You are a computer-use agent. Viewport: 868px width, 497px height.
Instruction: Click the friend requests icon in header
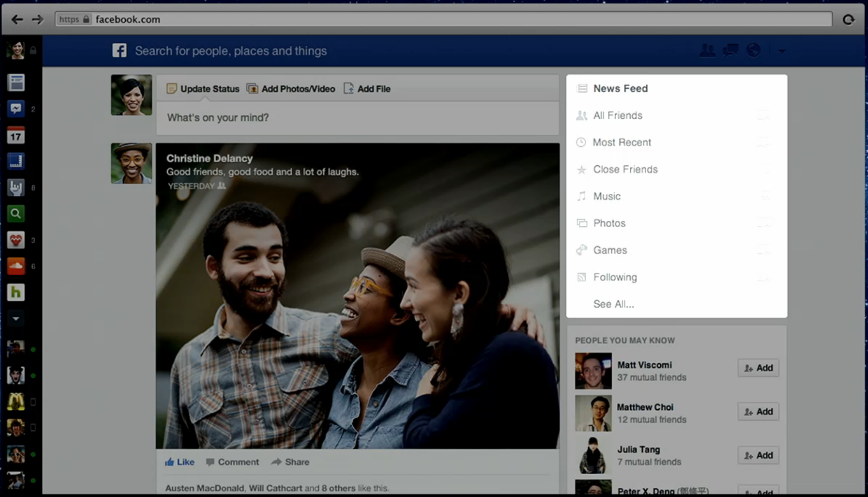click(x=707, y=51)
